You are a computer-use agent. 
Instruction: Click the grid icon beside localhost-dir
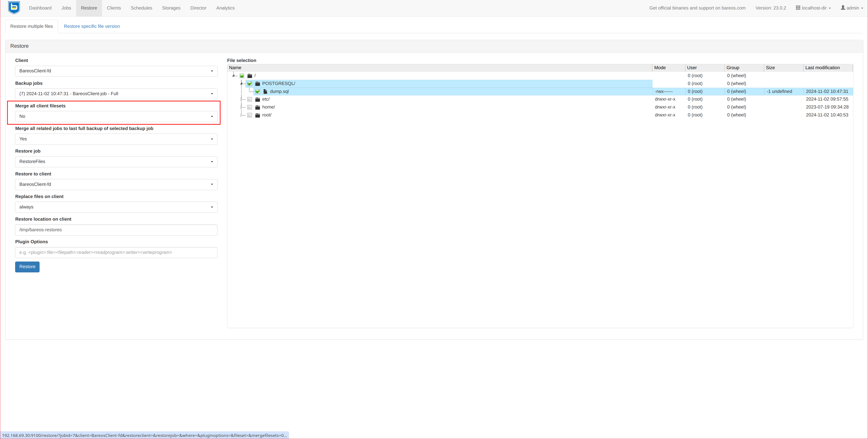click(x=797, y=8)
